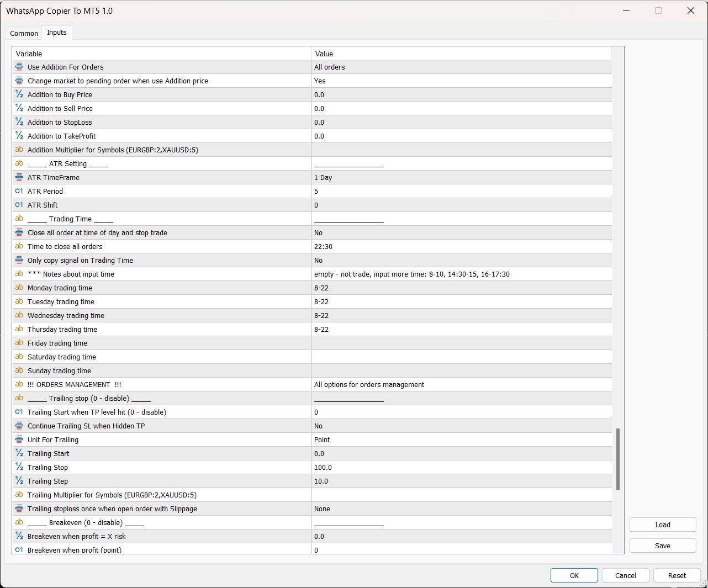The height and width of the screenshot is (588, 708).
Task: Open the '1 Day' value for ATR TimeFrame
Action: 462,177
